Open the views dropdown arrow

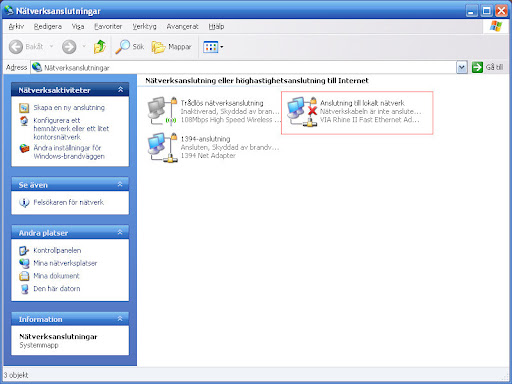click(222, 47)
